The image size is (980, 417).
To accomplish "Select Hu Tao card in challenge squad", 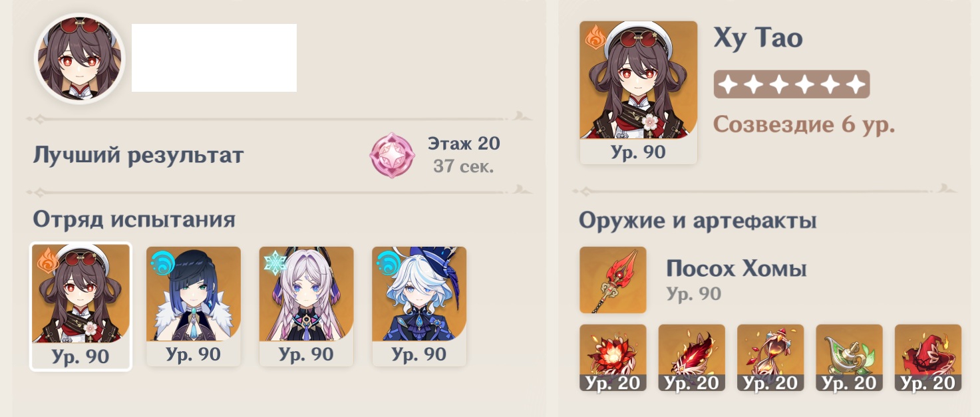I will 81,306.
